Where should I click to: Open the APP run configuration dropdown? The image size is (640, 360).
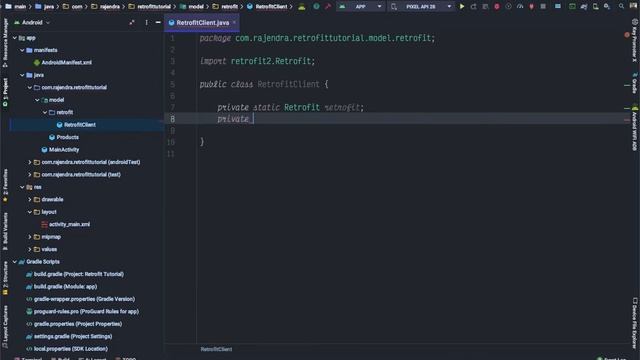361,7
